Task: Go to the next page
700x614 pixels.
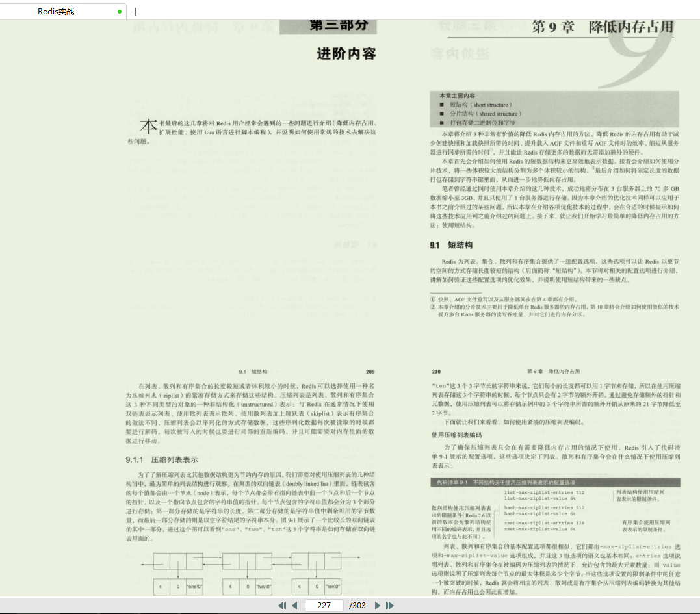Action: (377, 606)
